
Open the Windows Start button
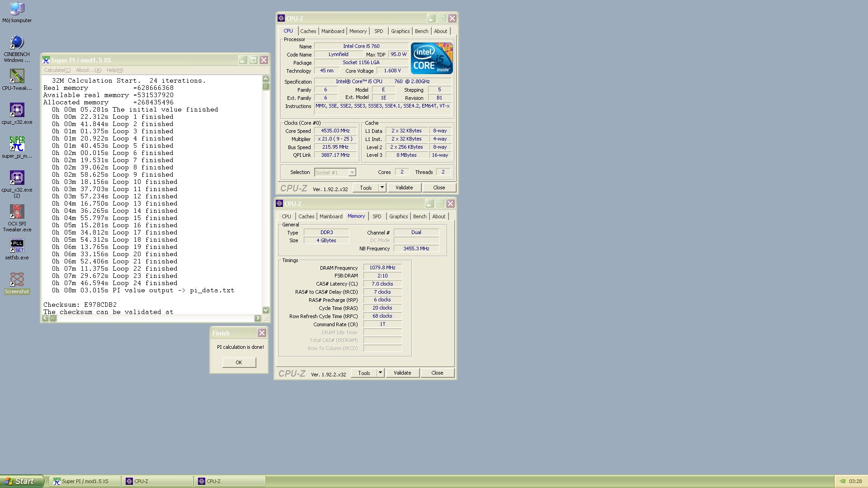click(x=22, y=481)
